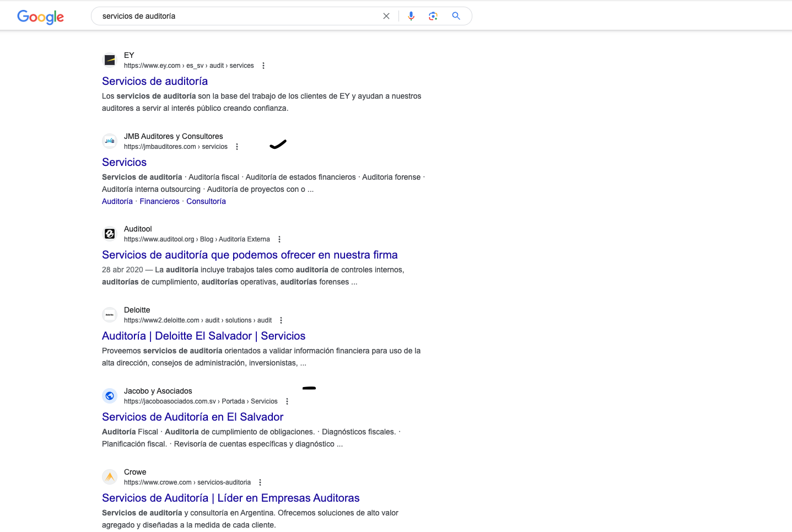Image resolution: width=792 pixels, height=532 pixels.
Task: Click the "JMB Auditores y Consultores" site name
Action: coord(173,136)
